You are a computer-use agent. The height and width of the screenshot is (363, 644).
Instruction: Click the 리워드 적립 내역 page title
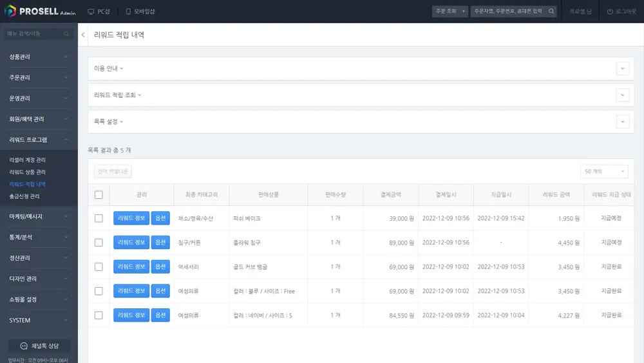pos(119,35)
